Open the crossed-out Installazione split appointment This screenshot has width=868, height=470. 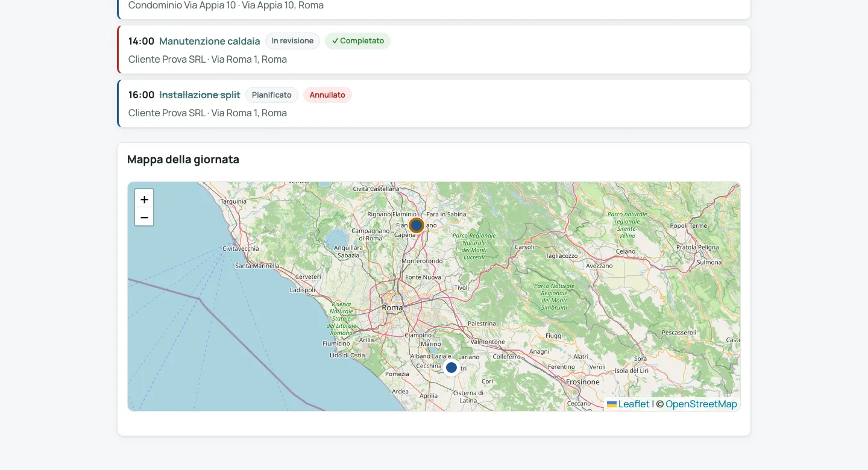(x=200, y=95)
